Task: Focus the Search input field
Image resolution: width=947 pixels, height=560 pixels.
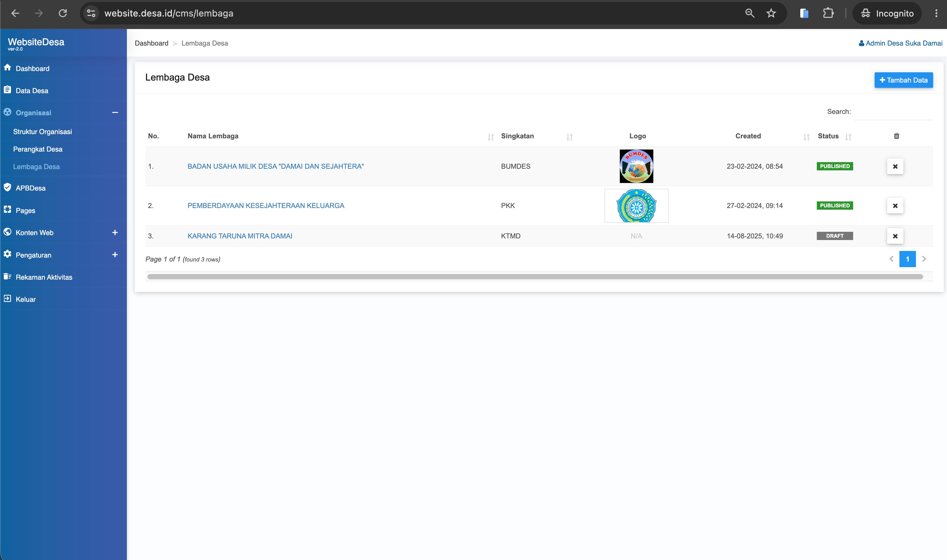Action: [x=893, y=112]
